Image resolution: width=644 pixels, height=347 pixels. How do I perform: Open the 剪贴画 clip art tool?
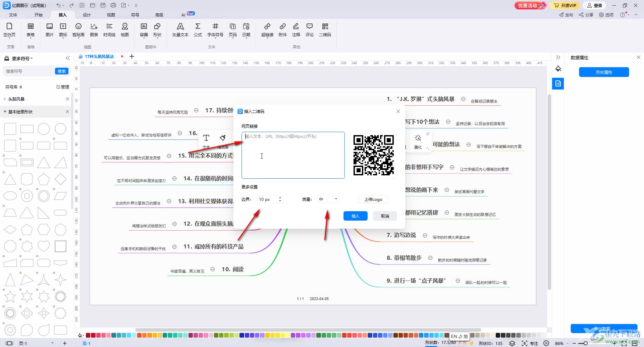(x=78, y=30)
